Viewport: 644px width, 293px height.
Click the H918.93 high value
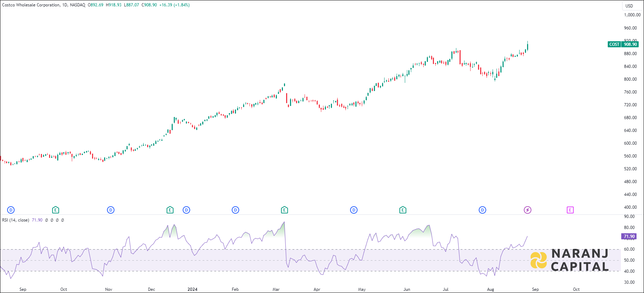pyautogui.click(x=114, y=5)
